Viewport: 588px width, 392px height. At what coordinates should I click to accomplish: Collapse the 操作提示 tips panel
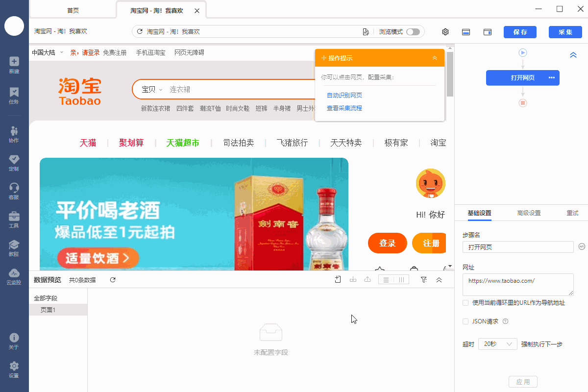(435, 58)
